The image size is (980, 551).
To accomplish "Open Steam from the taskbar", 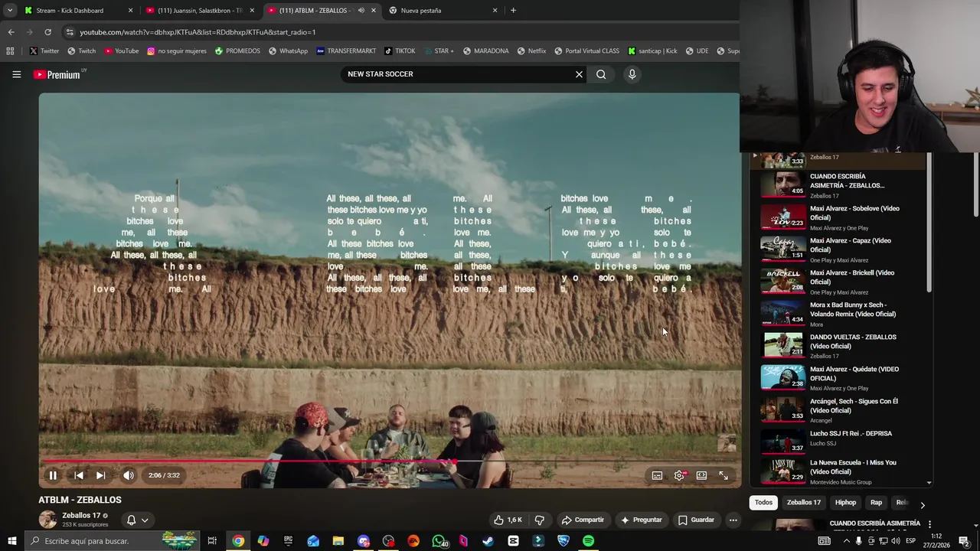I will click(x=488, y=541).
